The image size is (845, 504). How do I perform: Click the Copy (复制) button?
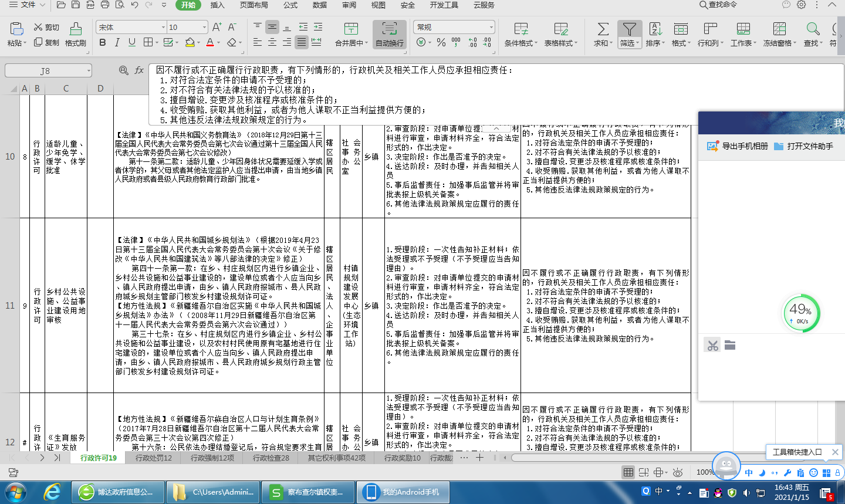click(46, 42)
